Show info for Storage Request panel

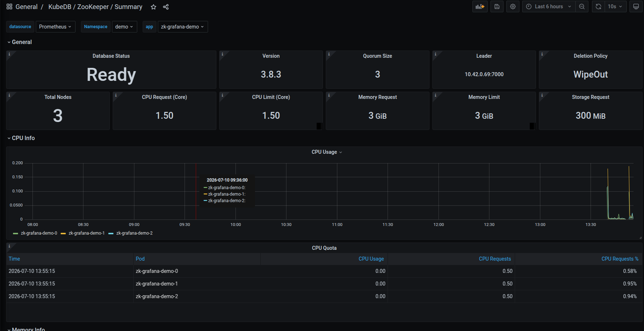[x=542, y=95]
